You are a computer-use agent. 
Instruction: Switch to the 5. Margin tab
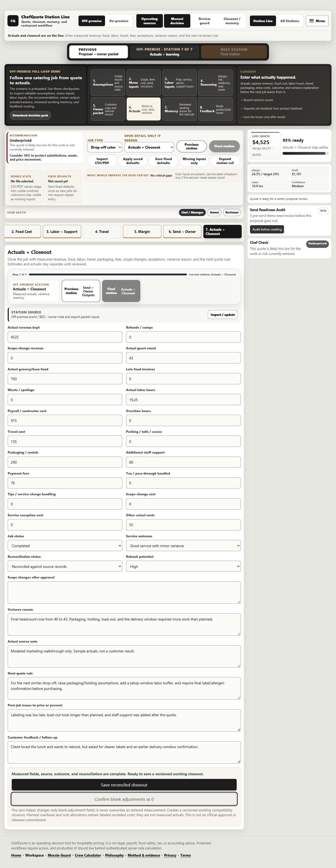pos(142,232)
